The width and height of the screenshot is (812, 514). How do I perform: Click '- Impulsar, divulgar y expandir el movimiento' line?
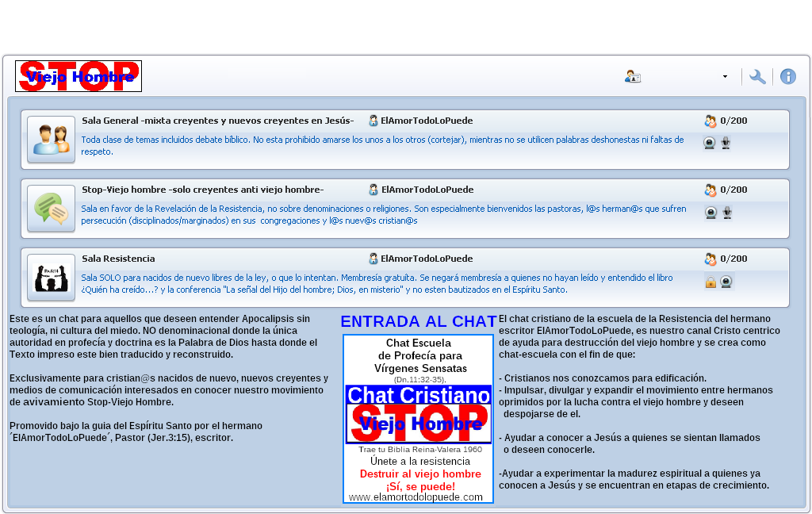(x=635, y=402)
